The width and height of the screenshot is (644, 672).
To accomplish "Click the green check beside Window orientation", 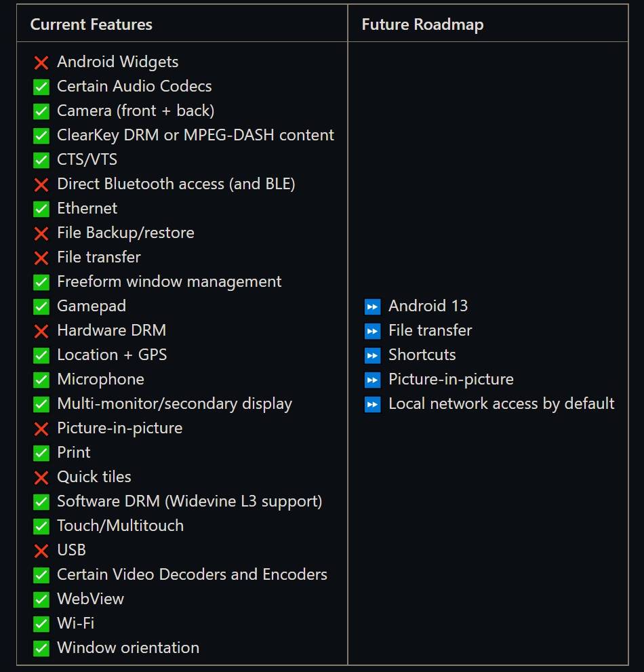I will pyautogui.click(x=41, y=648).
